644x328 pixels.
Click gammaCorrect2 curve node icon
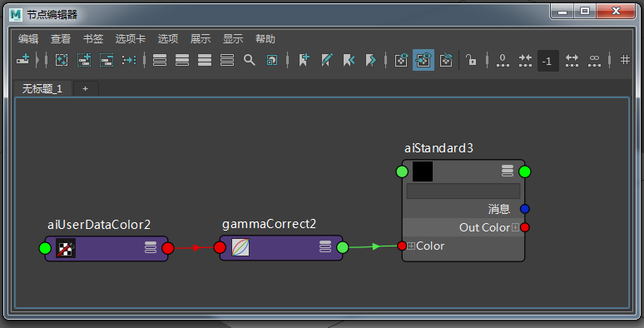tap(240, 247)
